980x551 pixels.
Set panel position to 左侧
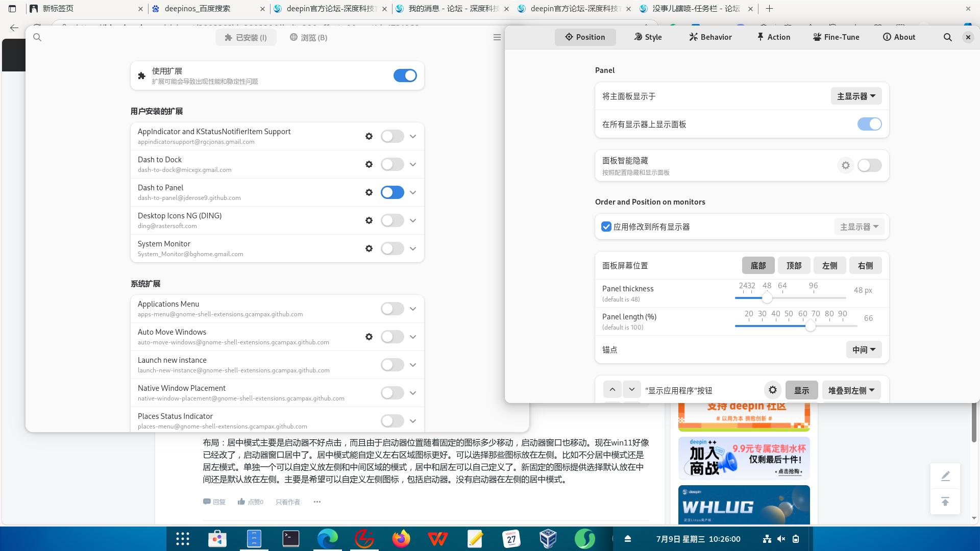[x=829, y=265]
